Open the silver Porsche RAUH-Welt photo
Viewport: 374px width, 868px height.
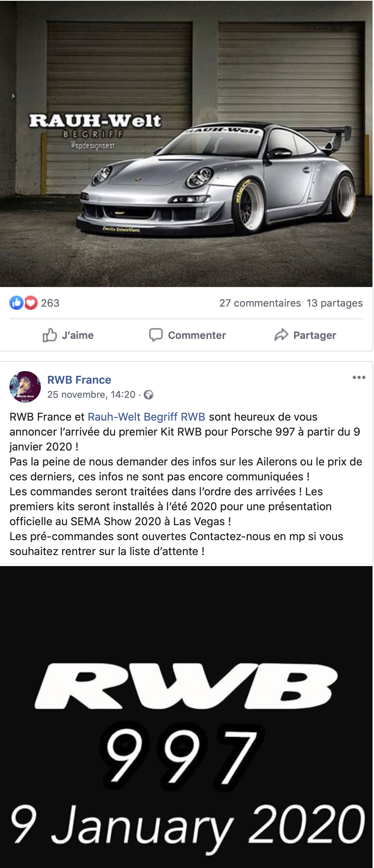(186, 143)
